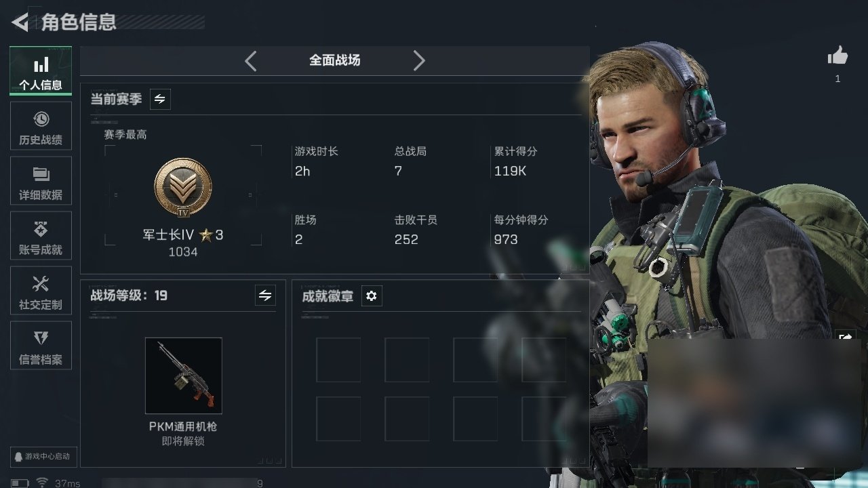Open the 历史战绩 sidebar tab
868x488 pixels.
[x=41, y=126]
